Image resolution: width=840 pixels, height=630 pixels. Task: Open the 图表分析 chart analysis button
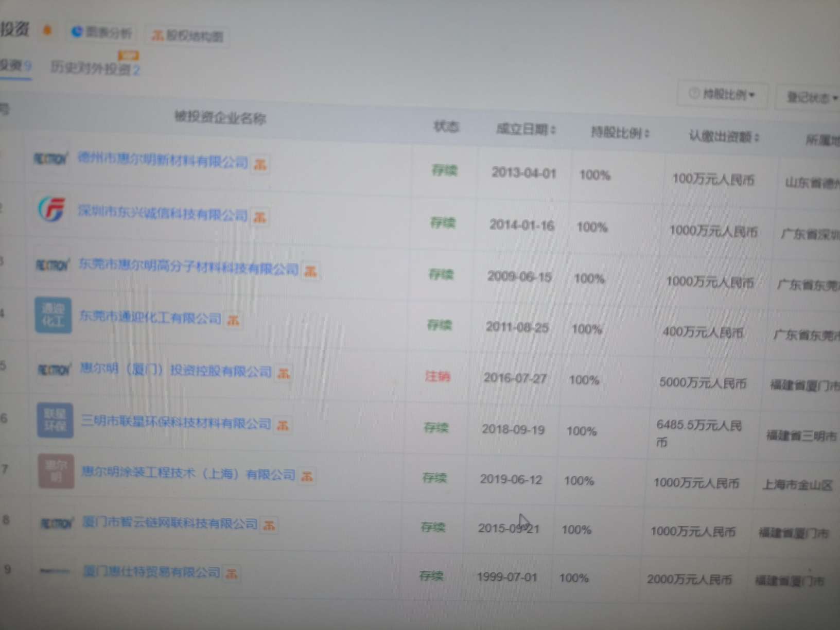coord(101,32)
